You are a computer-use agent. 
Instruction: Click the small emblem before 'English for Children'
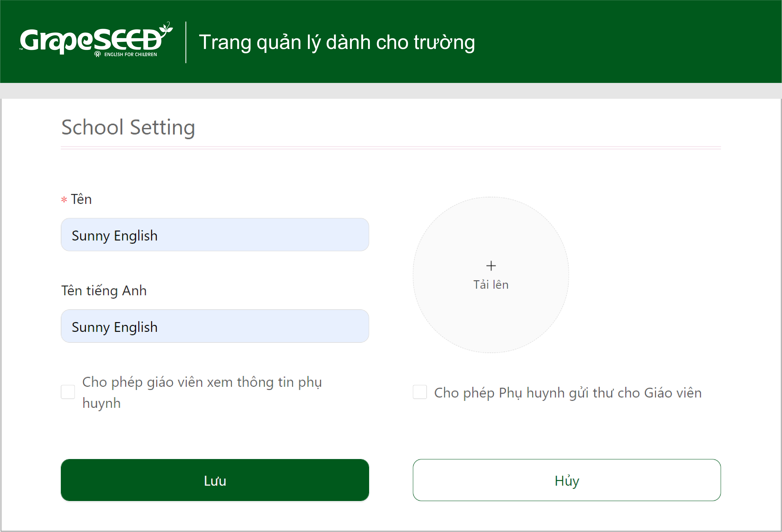pyautogui.click(x=98, y=54)
